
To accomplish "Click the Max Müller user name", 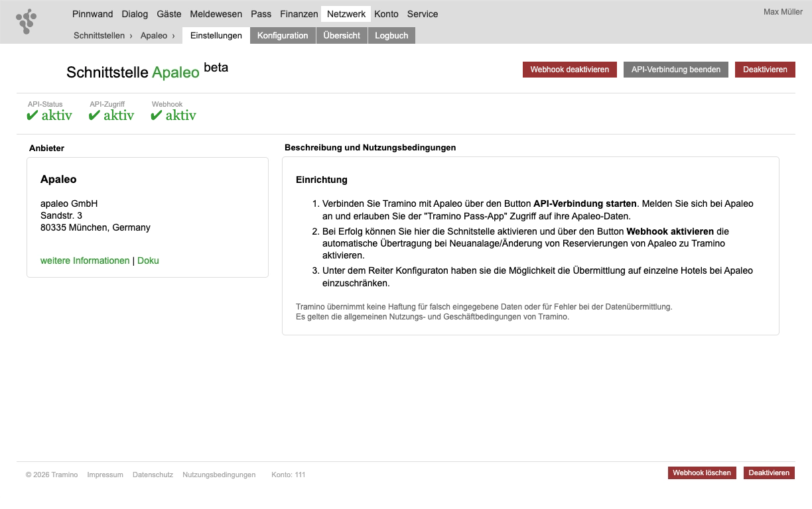I will [783, 12].
